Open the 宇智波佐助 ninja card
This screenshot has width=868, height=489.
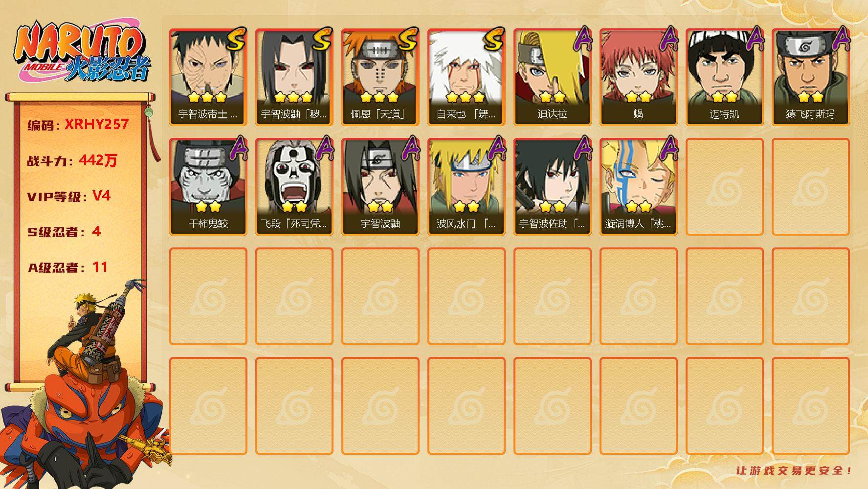pyautogui.click(x=552, y=187)
